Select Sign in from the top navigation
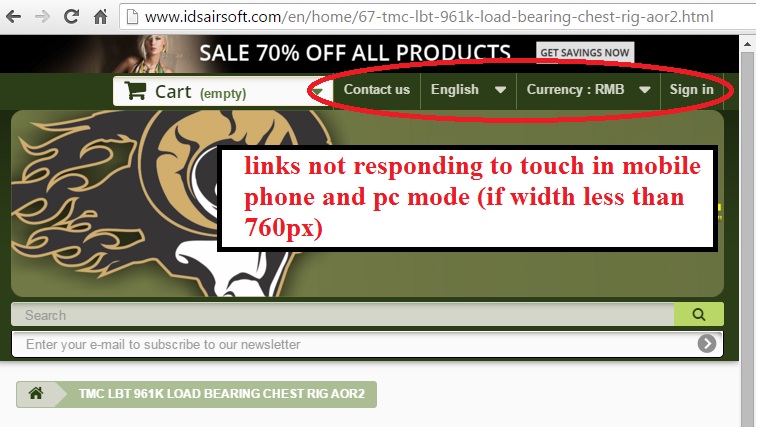The width and height of the screenshot is (758, 430). tap(691, 90)
